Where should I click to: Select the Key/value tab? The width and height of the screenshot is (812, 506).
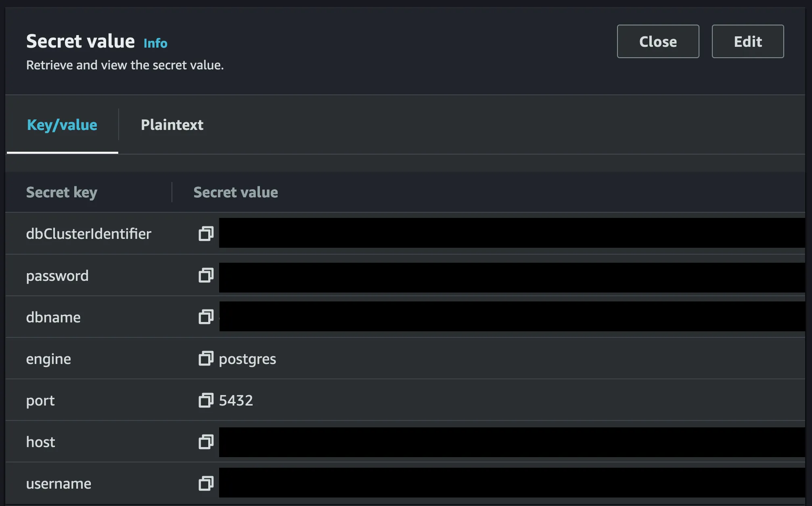pyautogui.click(x=62, y=125)
